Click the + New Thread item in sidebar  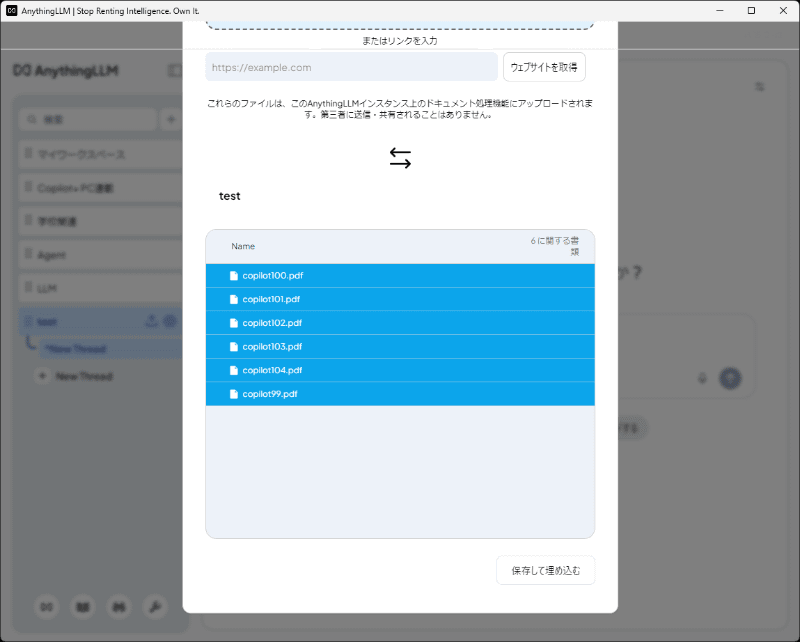(x=75, y=376)
